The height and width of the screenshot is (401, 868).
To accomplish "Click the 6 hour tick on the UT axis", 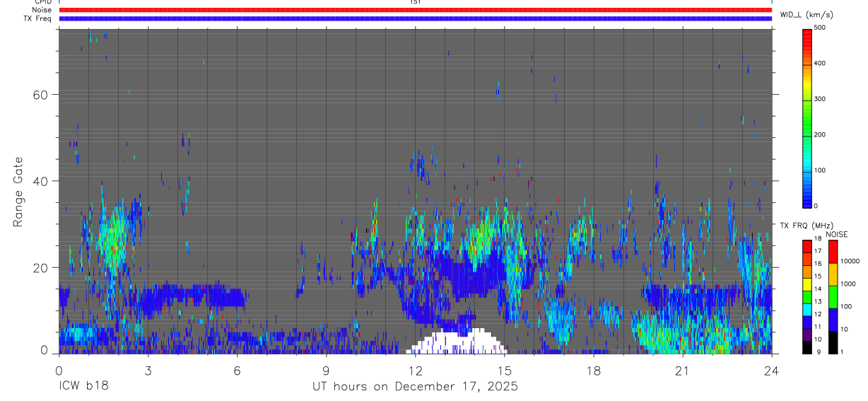I will (237, 370).
